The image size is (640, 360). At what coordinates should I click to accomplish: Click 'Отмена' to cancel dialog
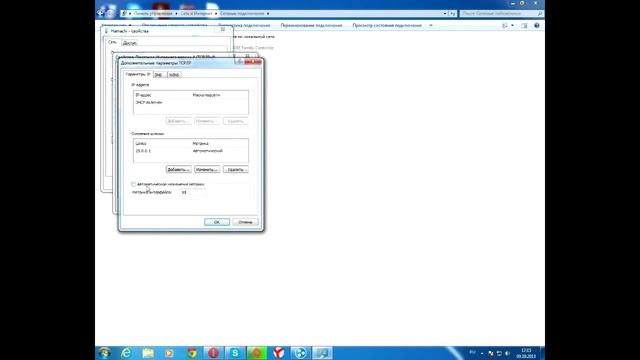[x=245, y=222]
